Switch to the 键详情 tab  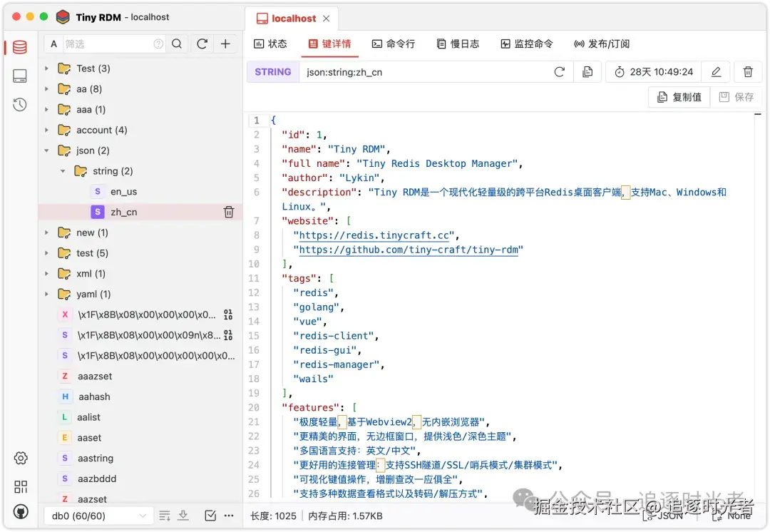point(329,44)
